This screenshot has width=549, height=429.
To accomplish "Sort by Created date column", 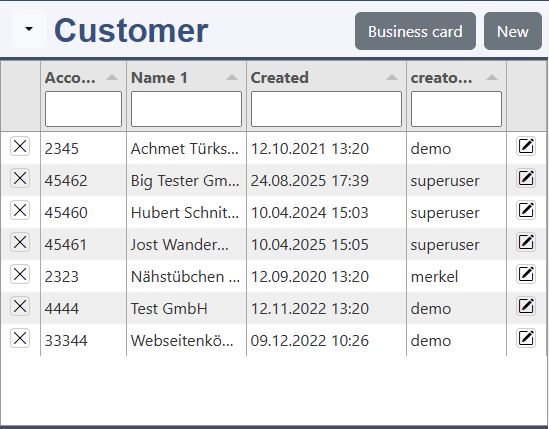I will (x=392, y=77).
